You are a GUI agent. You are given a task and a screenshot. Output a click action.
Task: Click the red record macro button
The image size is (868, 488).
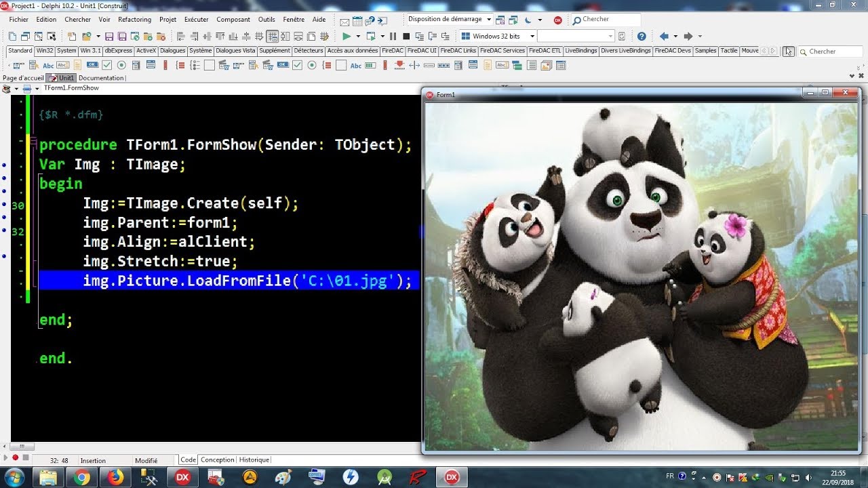[15, 458]
